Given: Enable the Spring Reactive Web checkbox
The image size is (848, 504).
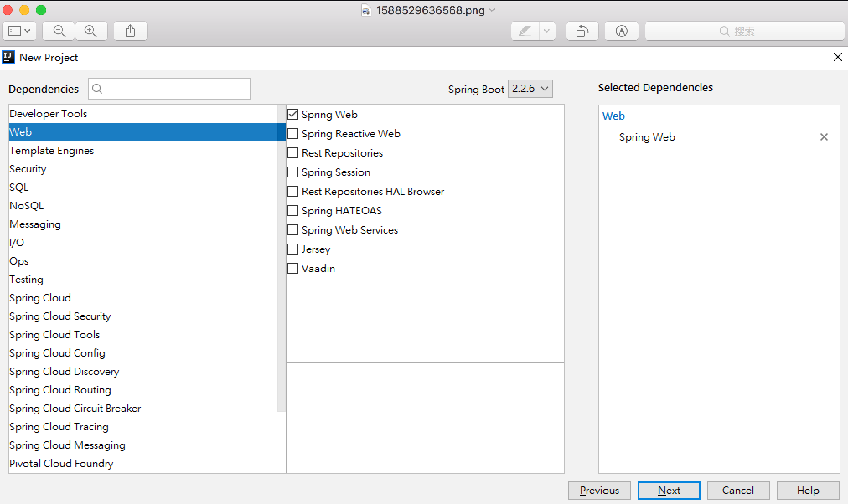Looking at the screenshot, I should pyautogui.click(x=293, y=134).
